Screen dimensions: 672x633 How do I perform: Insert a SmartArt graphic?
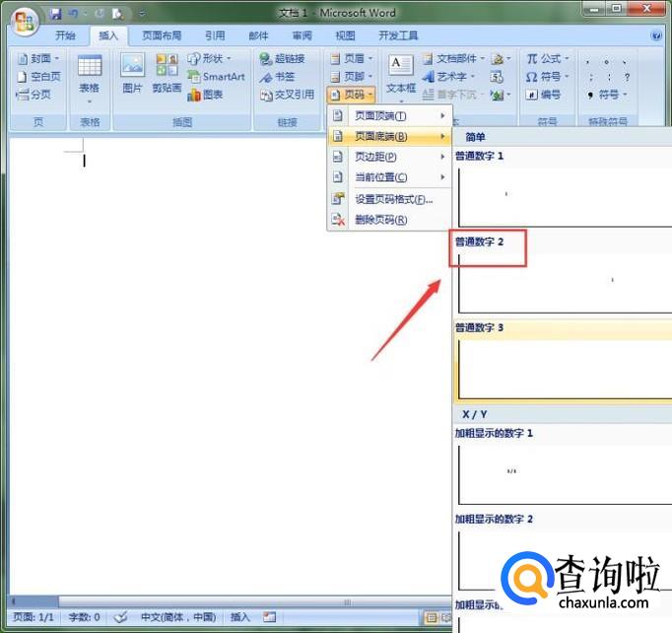(x=217, y=76)
